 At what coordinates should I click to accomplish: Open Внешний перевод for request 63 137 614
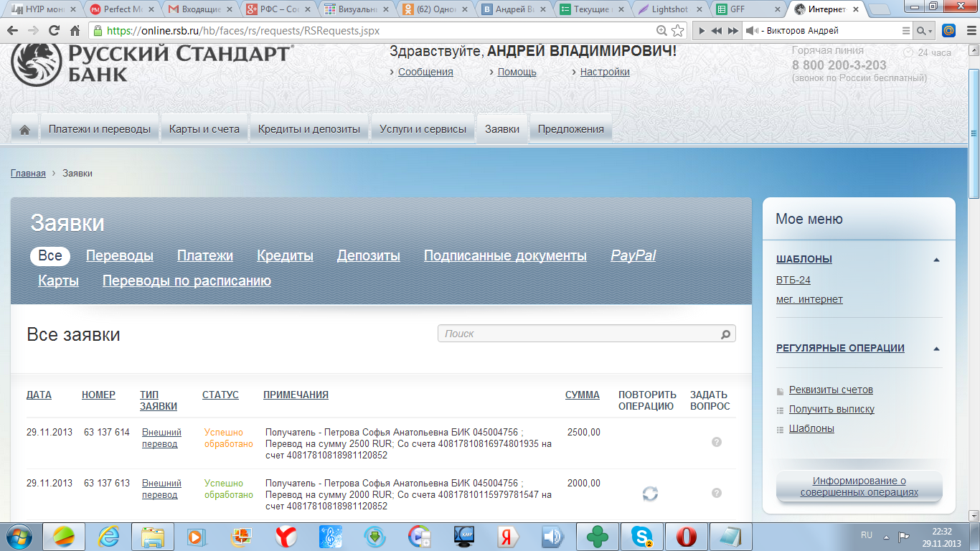(x=161, y=438)
